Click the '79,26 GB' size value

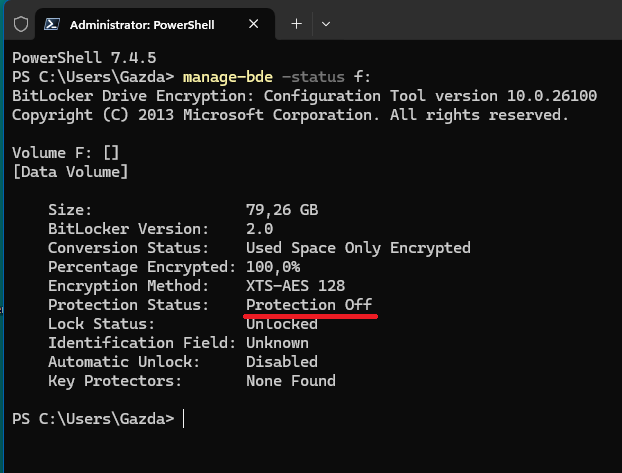point(282,210)
